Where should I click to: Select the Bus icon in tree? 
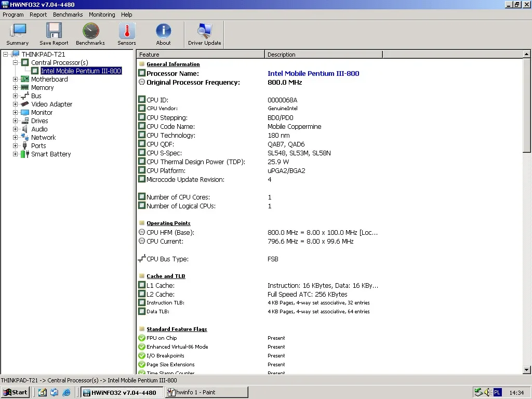click(x=25, y=96)
